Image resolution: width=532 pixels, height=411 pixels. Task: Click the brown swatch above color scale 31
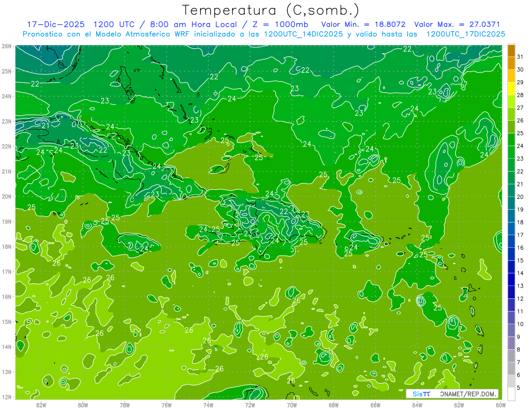511,51
